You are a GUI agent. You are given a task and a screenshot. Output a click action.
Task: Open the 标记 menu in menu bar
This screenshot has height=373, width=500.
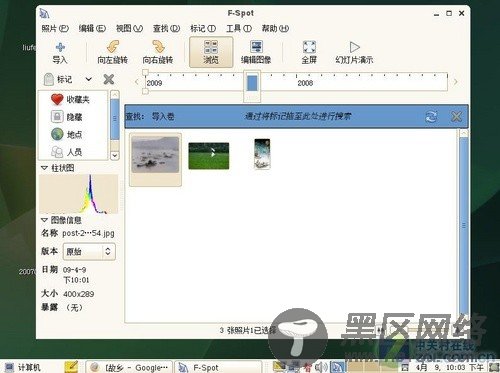tap(203, 29)
